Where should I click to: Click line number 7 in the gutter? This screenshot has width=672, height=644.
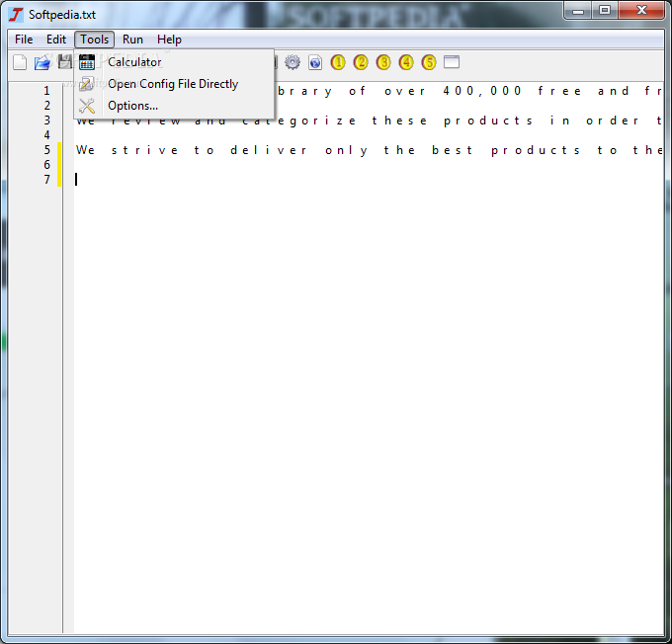(46, 180)
